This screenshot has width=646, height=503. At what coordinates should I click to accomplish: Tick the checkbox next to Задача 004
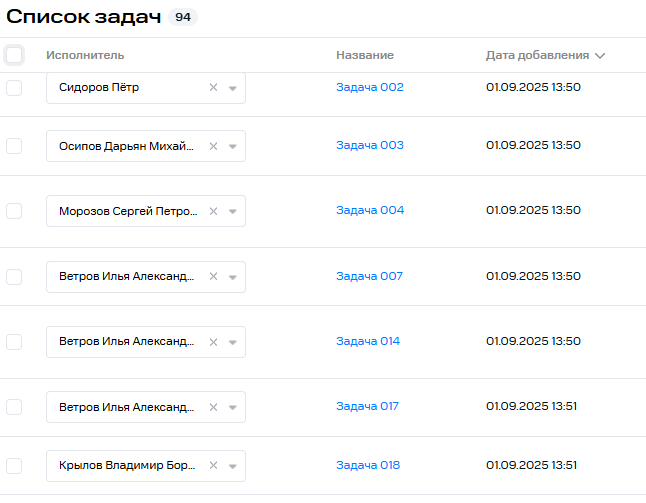(14, 211)
